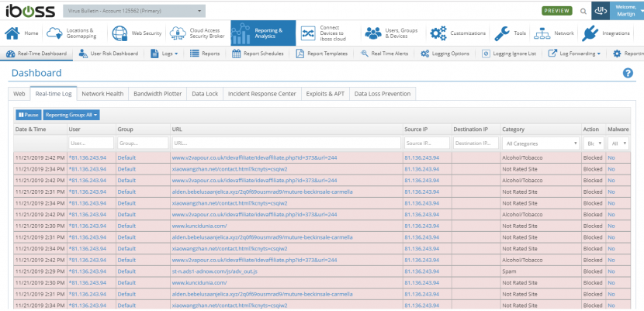This screenshot has width=644, height=311.
Task: Open the All Categories filter dropdown
Action: 541,143
